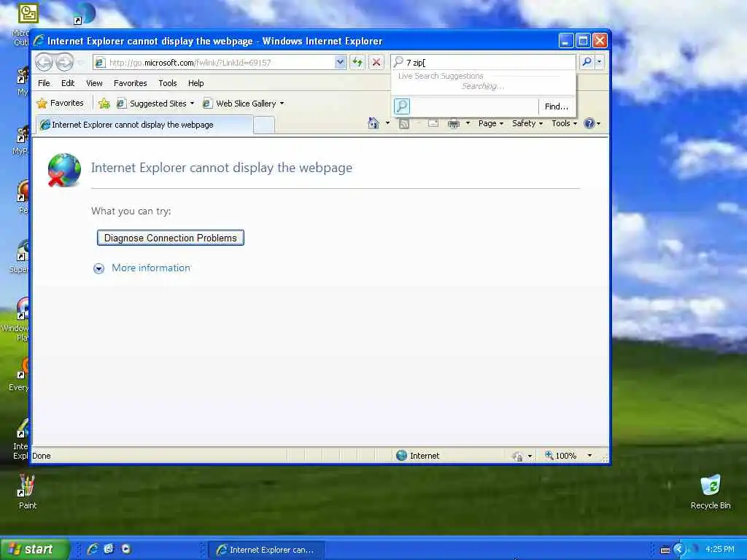Screen dimensions: 747x560
Task: Open the Home button dropdown arrow
Action: point(387,123)
